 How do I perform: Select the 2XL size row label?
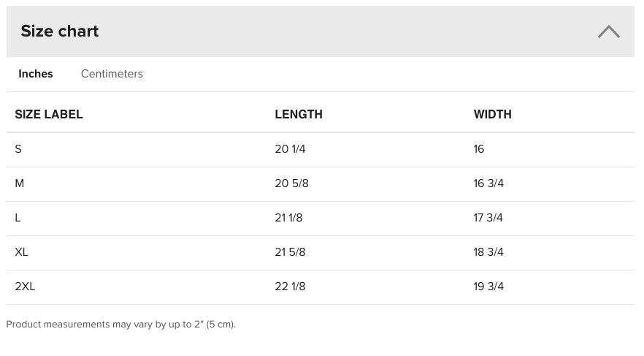coord(25,287)
